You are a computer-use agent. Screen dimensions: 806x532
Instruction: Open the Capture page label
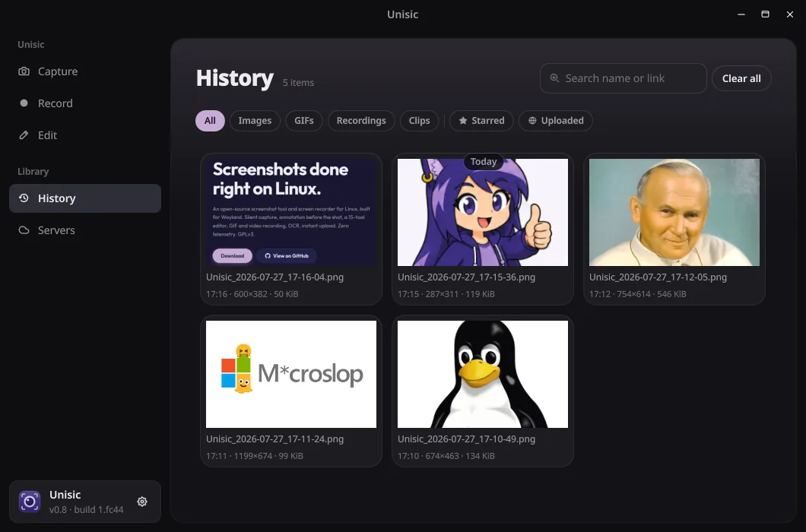pos(58,71)
